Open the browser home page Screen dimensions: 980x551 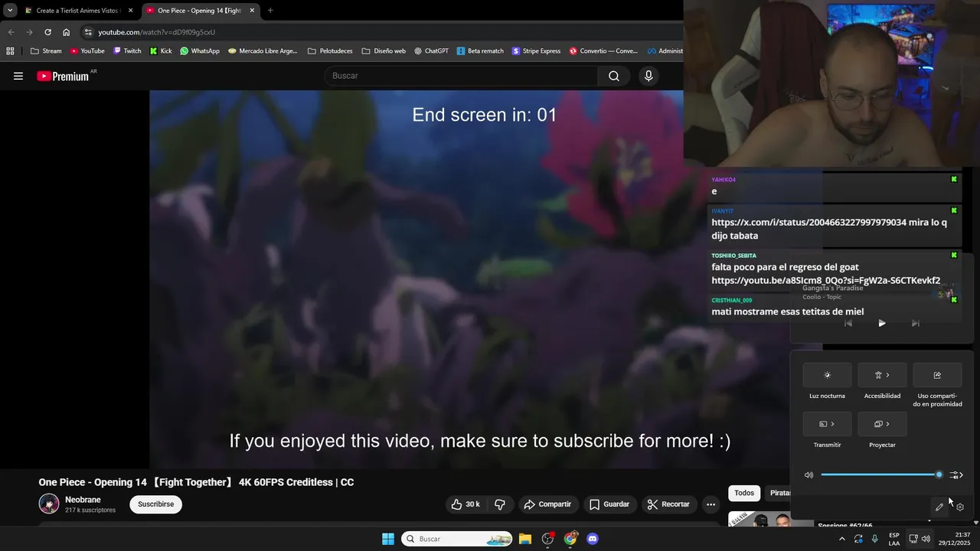(x=67, y=32)
